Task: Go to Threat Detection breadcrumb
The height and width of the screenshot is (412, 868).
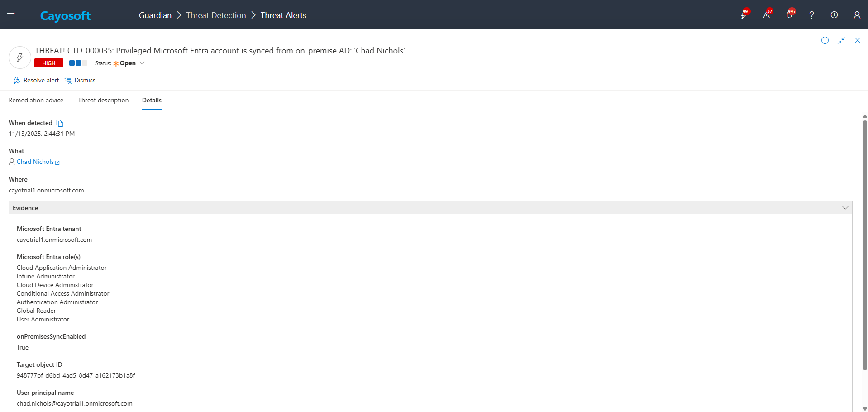Action: click(x=216, y=15)
